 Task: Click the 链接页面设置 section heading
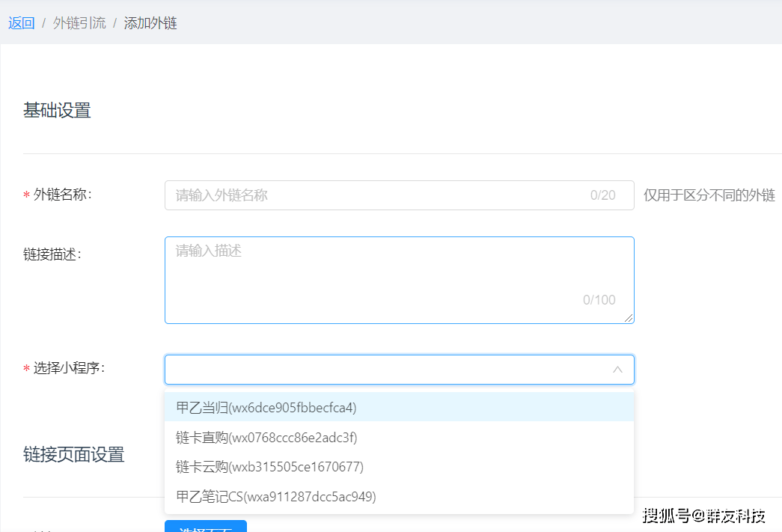coord(73,454)
